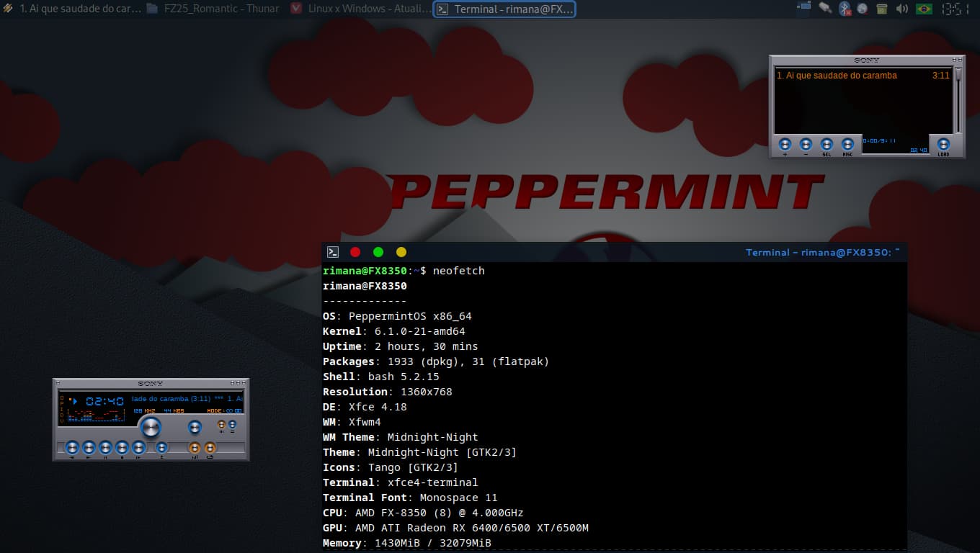
Task: Click the LOAD button in playlist window
Action: (943, 144)
